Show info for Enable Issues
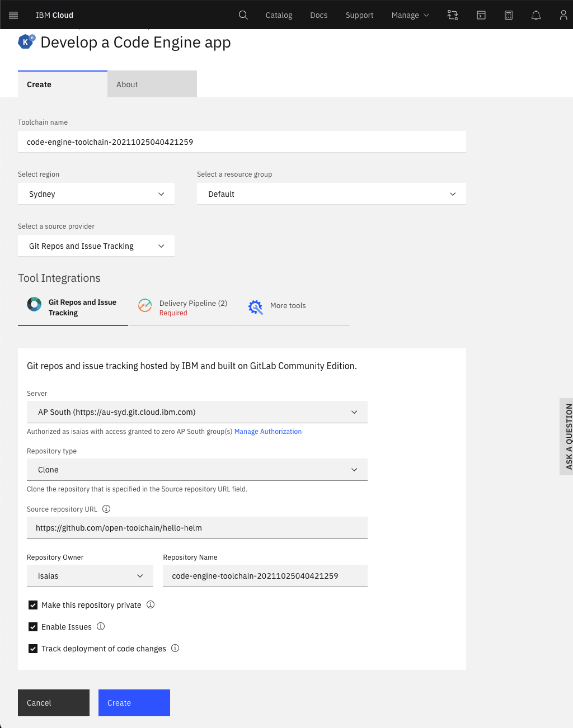Image resolution: width=573 pixels, height=728 pixels. (101, 626)
